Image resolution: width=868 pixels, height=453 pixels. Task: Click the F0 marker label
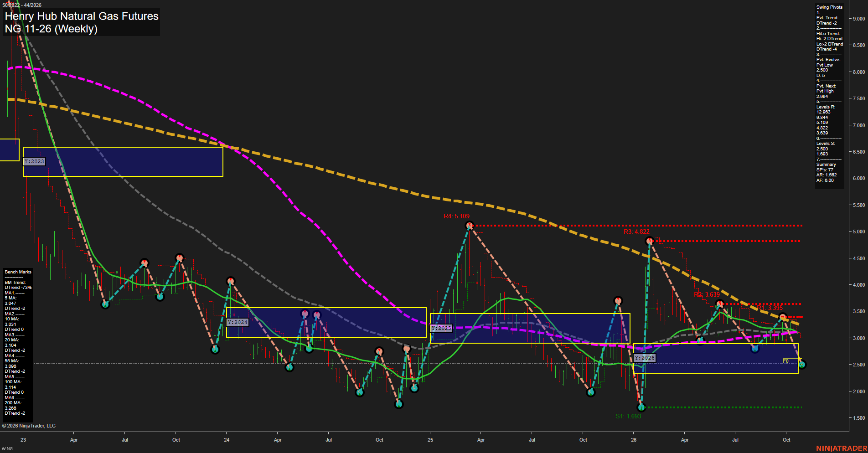click(x=785, y=361)
